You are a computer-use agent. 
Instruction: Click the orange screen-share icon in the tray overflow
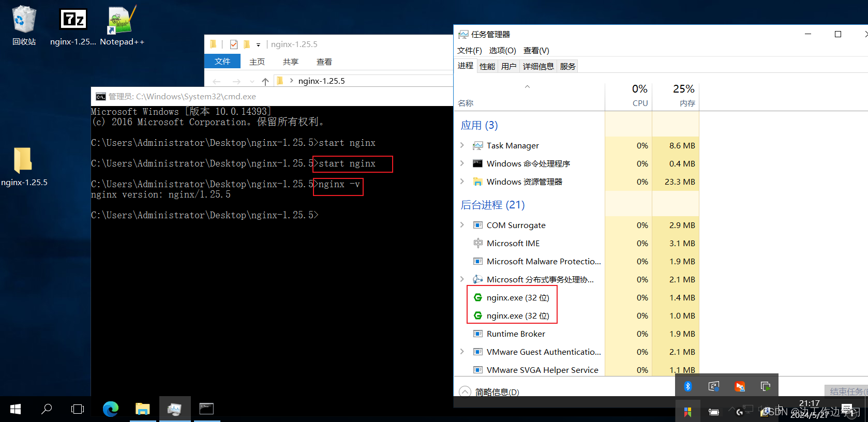(x=740, y=386)
